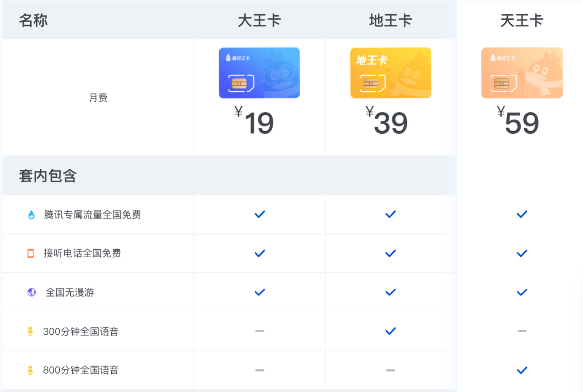Click the microphone icon beside 300分钟全国语音
This screenshot has width=583, height=392.
tap(31, 332)
